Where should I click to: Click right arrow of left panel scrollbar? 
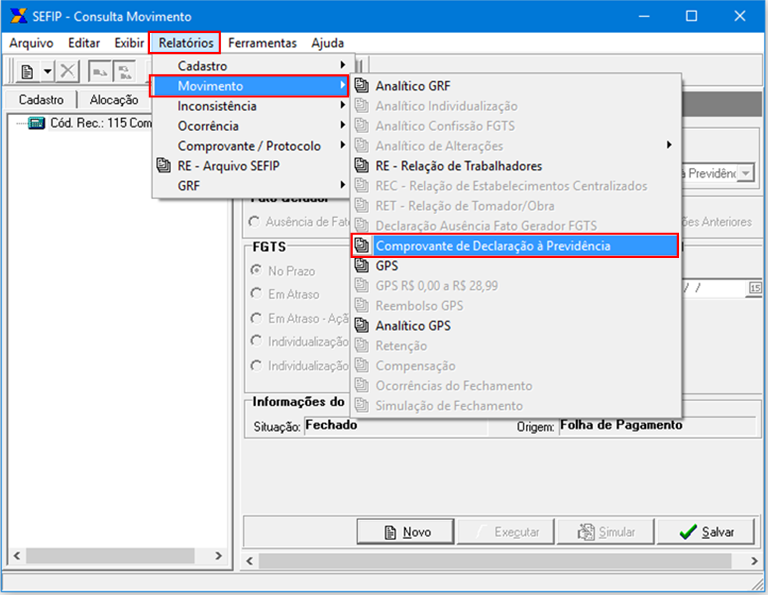[218, 556]
